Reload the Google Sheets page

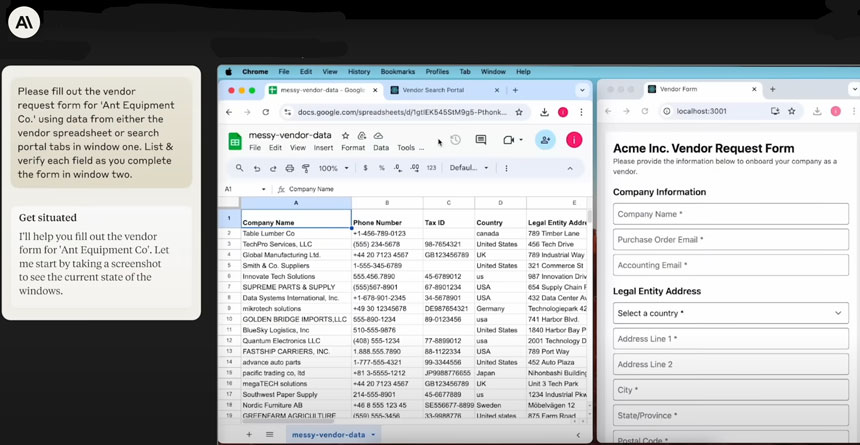(265, 112)
